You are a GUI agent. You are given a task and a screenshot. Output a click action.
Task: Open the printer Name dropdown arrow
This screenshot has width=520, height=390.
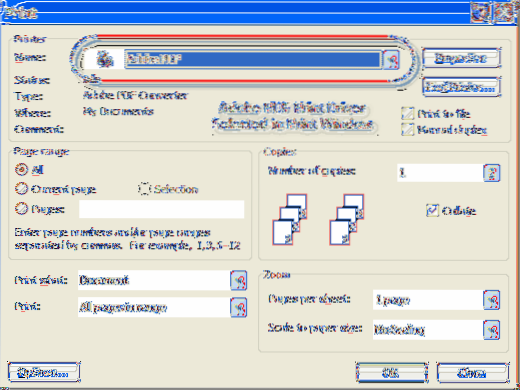point(391,60)
